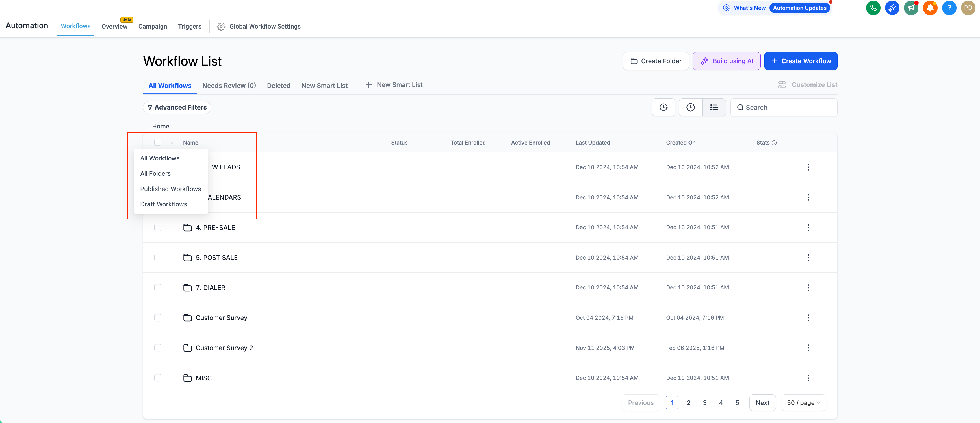Click into the workflow Search field
980x423 pixels.
788,108
